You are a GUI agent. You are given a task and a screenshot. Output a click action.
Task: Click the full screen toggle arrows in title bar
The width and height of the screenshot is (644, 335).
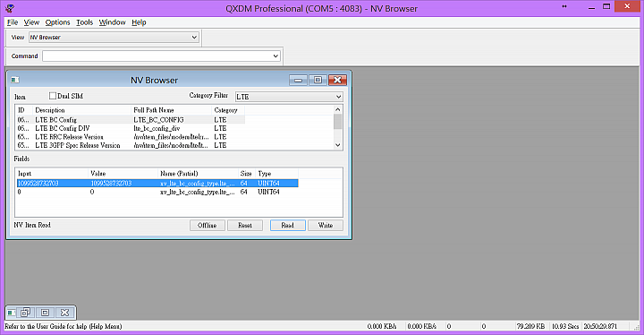tap(564, 6)
